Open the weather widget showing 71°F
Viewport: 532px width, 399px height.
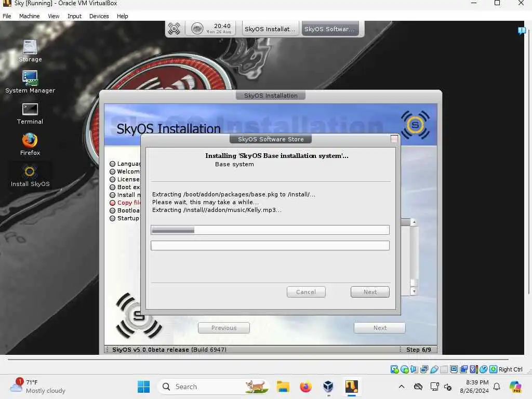pos(37,387)
